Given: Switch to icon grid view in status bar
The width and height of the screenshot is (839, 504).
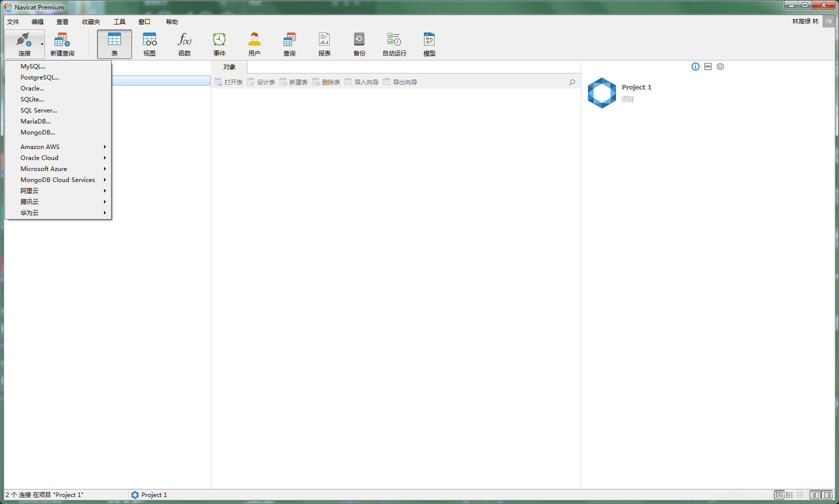Looking at the screenshot, I should 779,494.
